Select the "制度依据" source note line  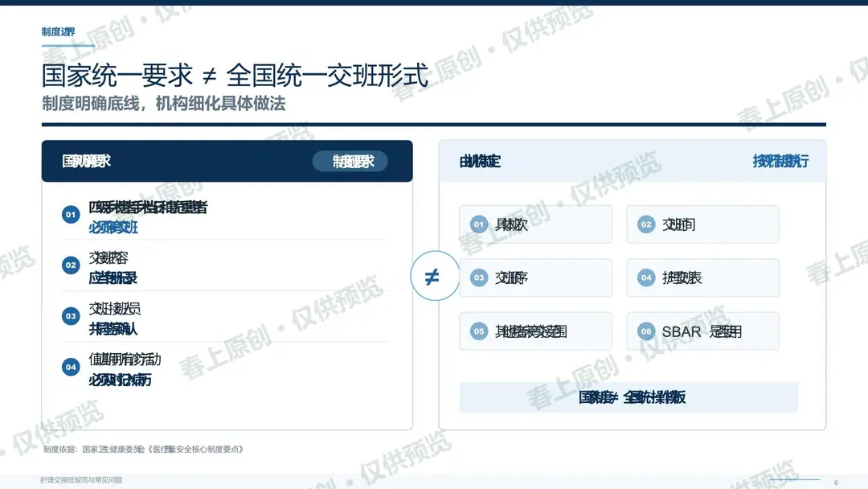coord(143,449)
